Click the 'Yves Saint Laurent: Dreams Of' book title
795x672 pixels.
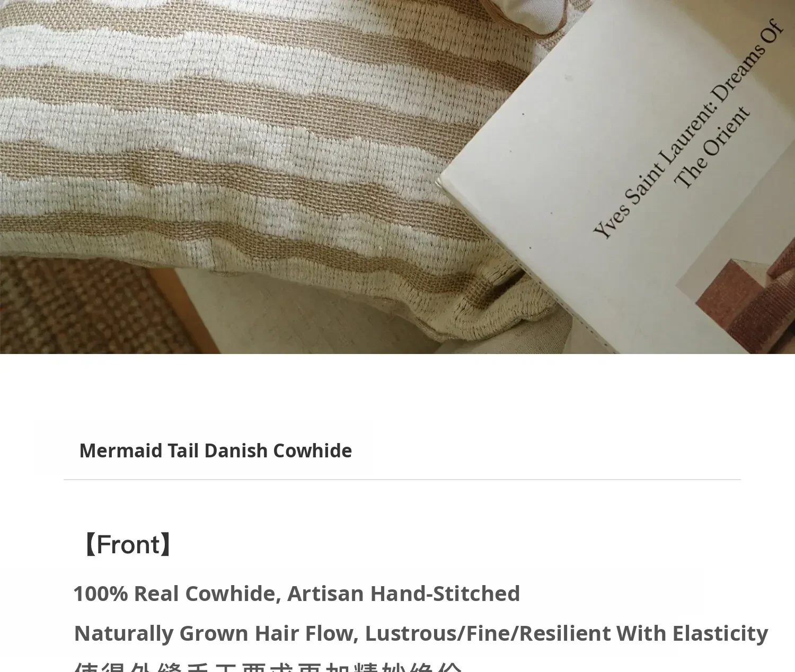[687, 128]
